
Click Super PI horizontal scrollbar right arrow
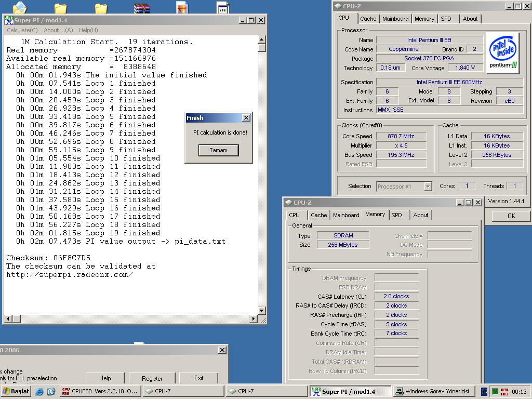pos(253,318)
